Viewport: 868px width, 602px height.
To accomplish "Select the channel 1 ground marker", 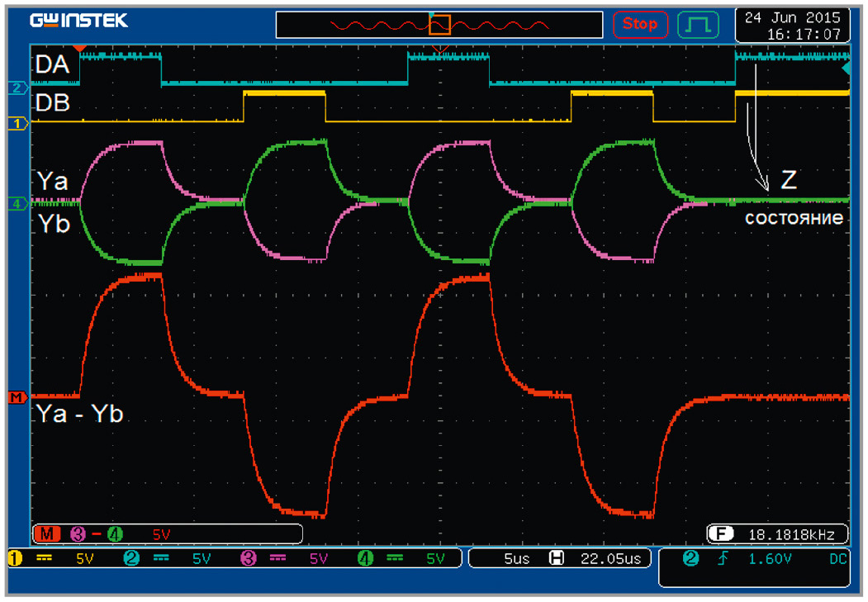I will (x=17, y=123).
